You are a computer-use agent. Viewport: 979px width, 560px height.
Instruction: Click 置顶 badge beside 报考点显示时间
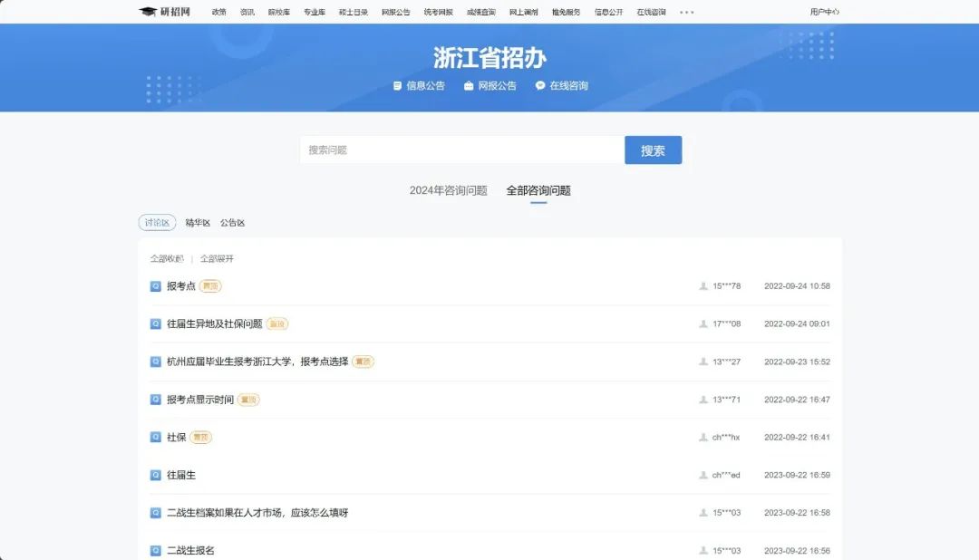(248, 400)
